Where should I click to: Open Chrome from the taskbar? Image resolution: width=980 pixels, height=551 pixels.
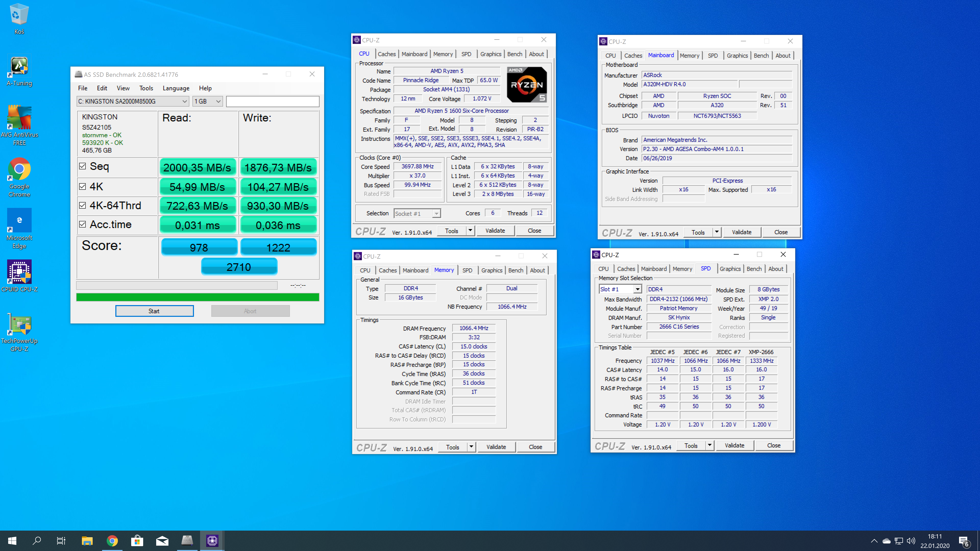[112, 540]
